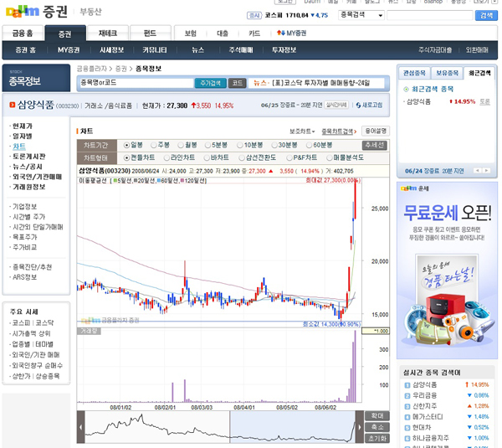Click the 실시간시세 button

click(336, 106)
